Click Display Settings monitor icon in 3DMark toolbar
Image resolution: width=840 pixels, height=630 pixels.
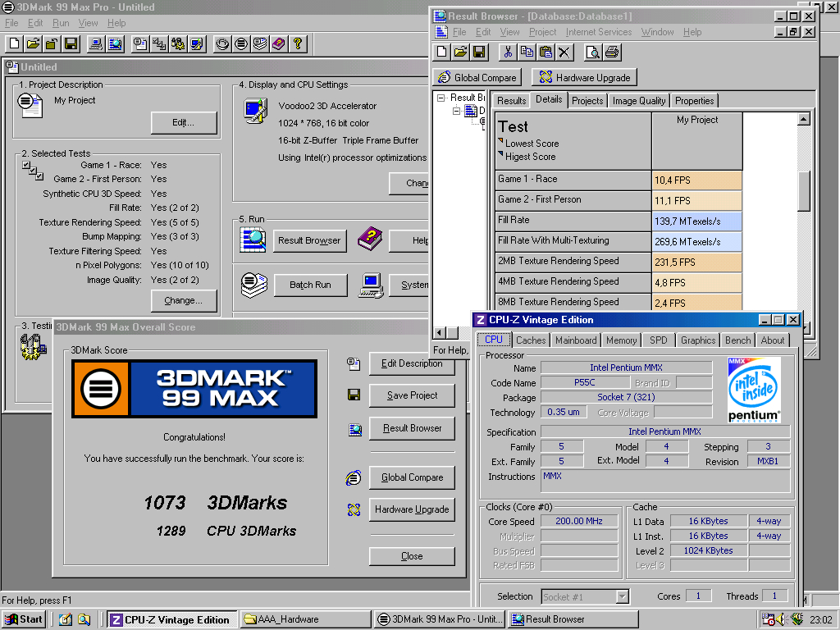pos(197,43)
